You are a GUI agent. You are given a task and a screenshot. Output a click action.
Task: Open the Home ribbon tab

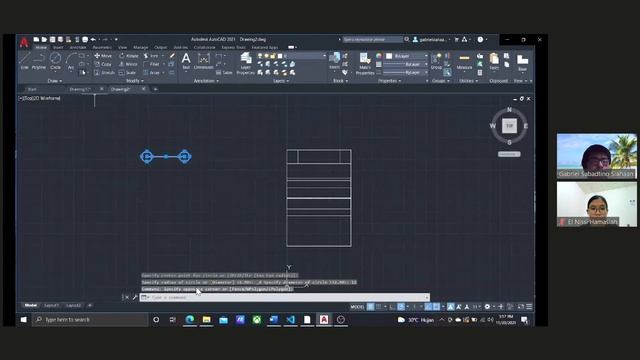coord(41,47)
